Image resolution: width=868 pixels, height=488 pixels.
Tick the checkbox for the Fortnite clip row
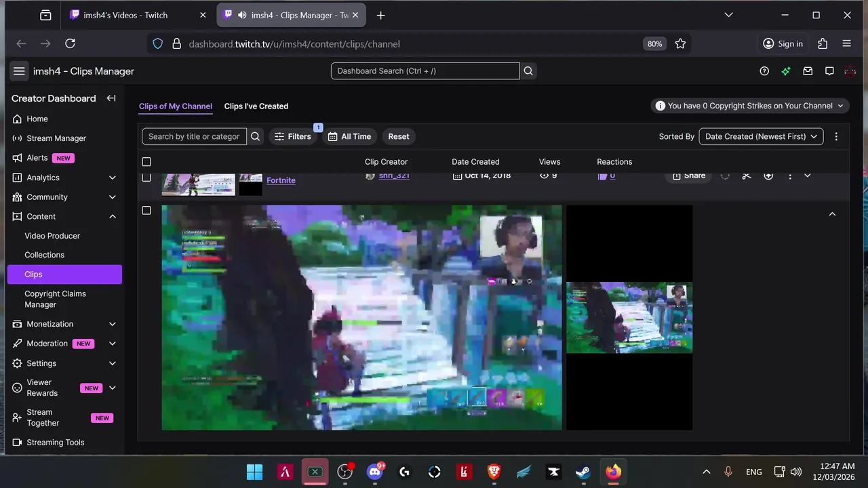(x=146, y=178)
